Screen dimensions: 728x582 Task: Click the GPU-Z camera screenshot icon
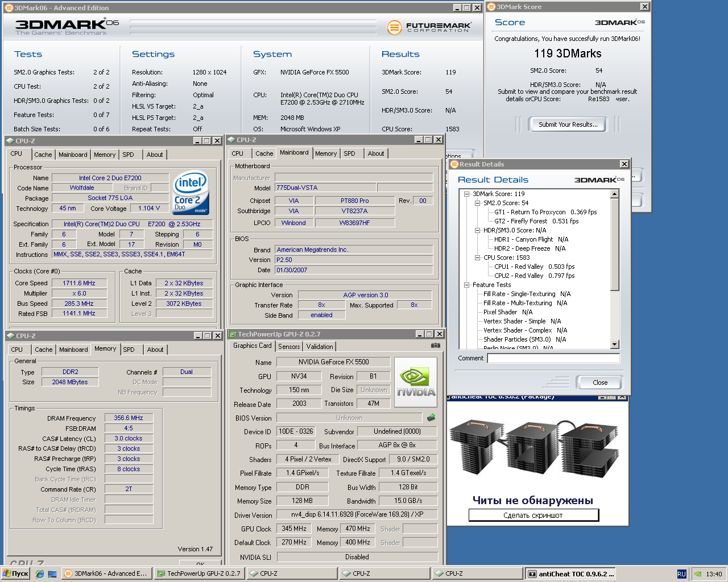coord(435,346)
